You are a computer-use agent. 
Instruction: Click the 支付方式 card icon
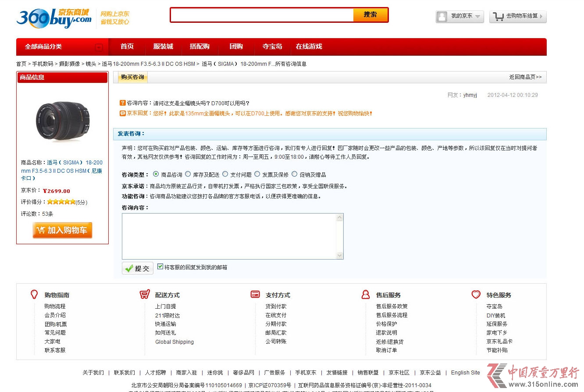coord(255,294)
